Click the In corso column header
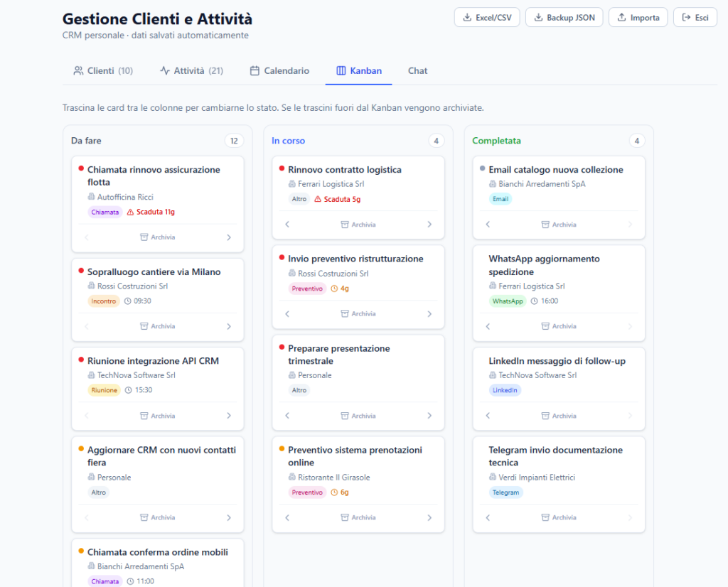This screenshot has height=587, width=728. (289, 141)
